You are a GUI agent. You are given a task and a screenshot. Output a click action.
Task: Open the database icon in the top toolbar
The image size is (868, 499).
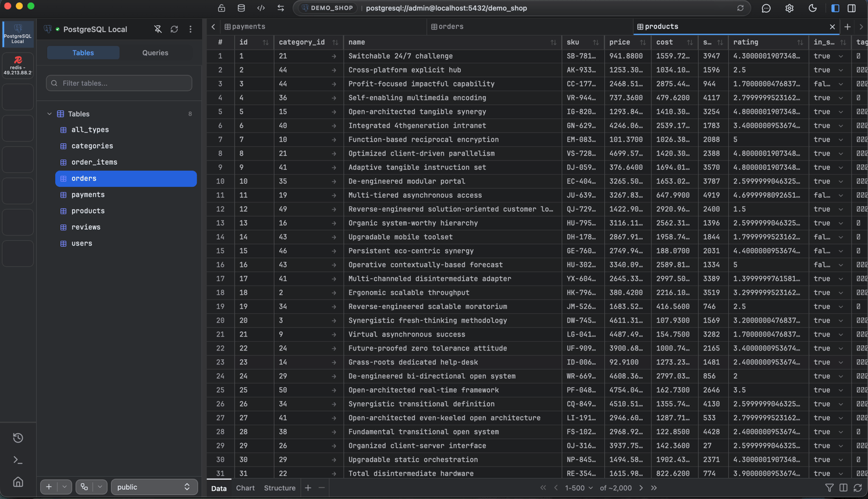[241, 8]
